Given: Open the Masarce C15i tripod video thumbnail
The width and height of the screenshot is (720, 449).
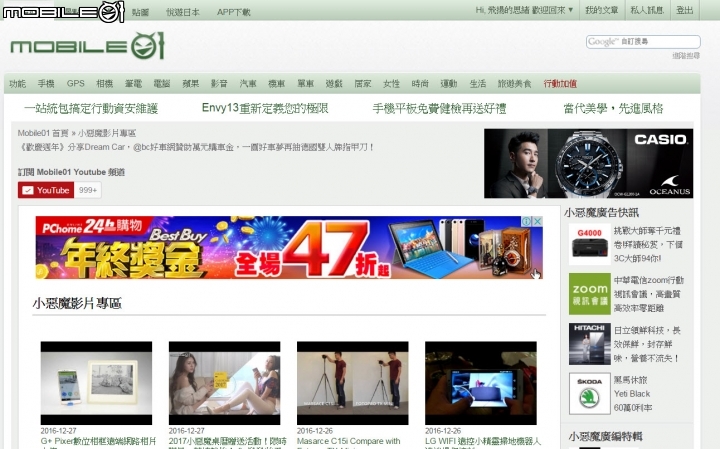Looking at the screenshot, I should point(353,383).
